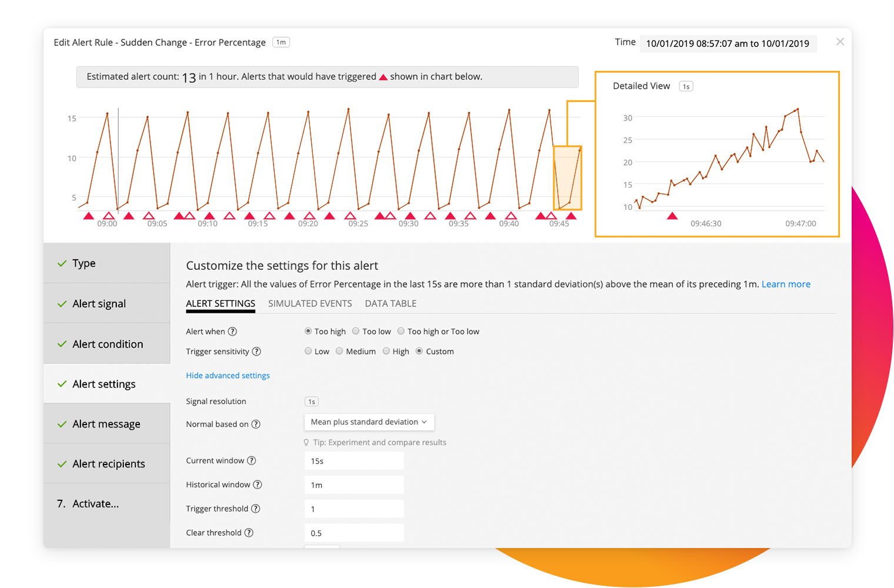Open Mean plus standard deviation dropdown

tap(369, 422)
